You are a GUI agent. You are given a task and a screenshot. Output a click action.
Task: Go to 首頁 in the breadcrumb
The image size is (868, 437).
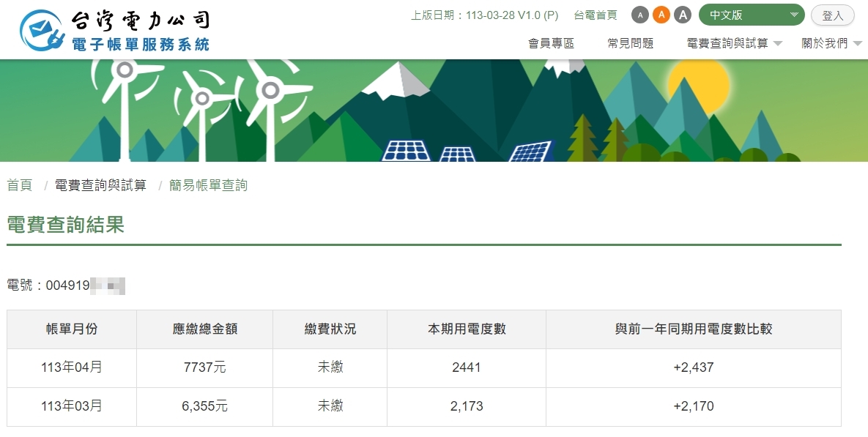19,185
